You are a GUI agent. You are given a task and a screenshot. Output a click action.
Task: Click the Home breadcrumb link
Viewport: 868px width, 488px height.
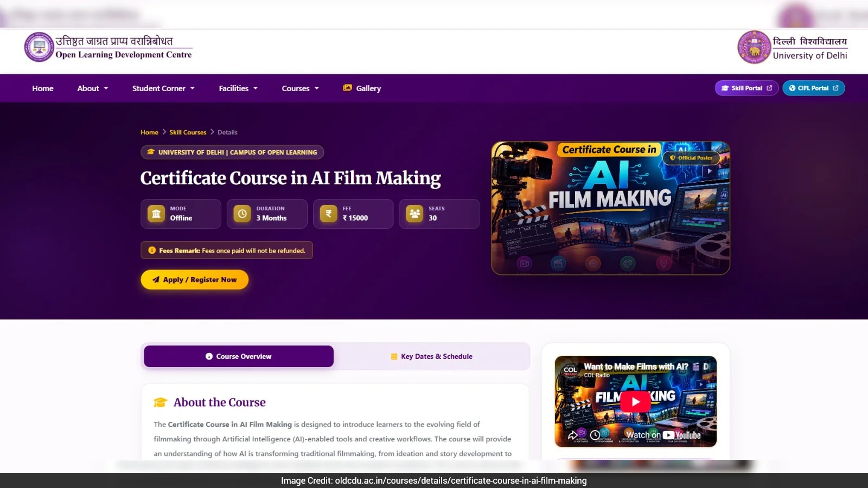click(149, 132)
